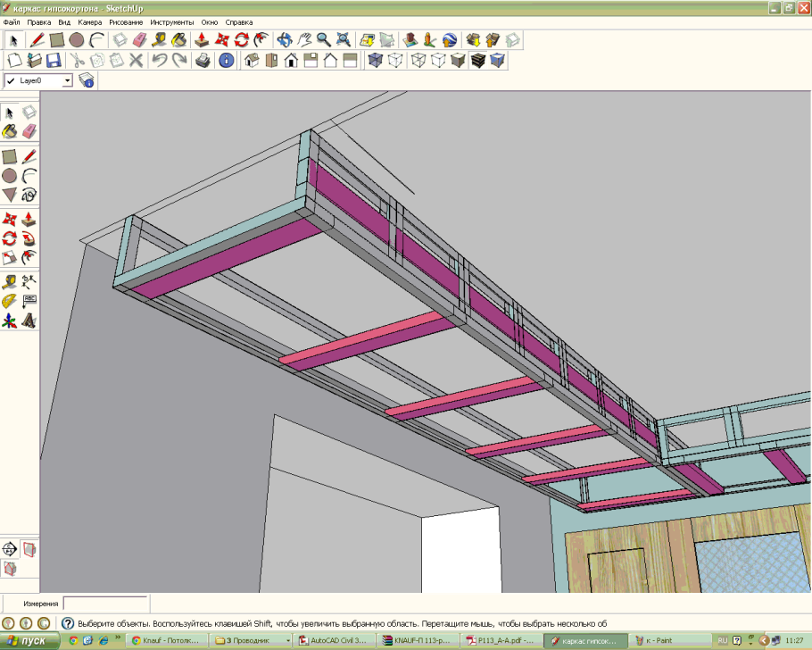Click the Print icon in toolbar
The height and width of the screenshot is (650, 812).
[203, 61]
